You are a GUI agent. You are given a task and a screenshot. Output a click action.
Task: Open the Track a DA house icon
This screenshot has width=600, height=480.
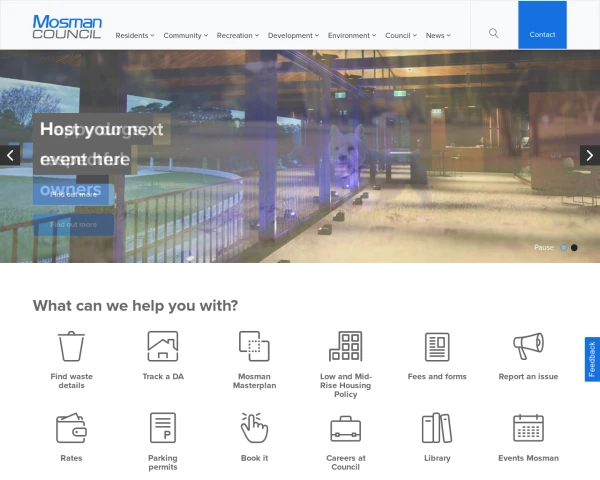point(163,346)
